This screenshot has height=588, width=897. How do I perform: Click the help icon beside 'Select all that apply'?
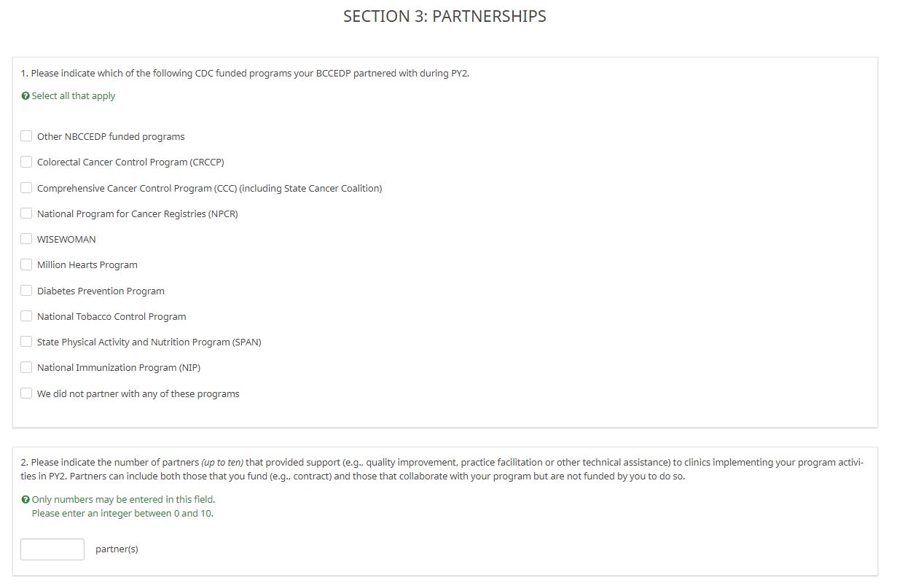(26, 96)
